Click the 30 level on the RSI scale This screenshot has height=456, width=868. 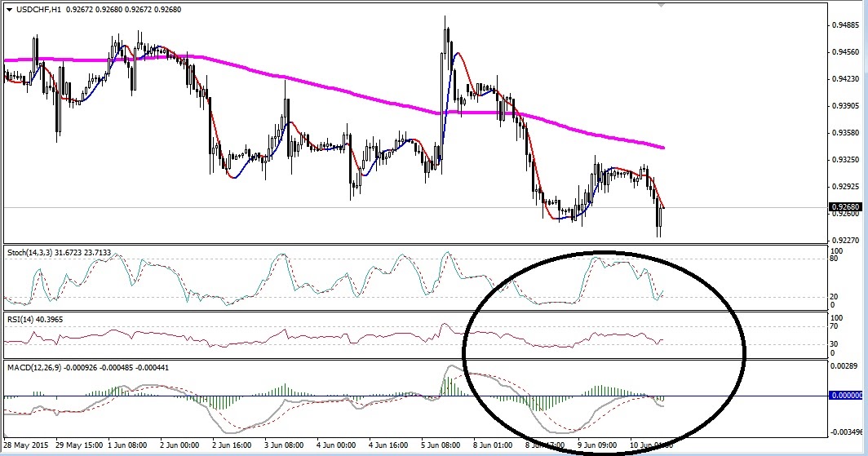(x=835, y=344)
